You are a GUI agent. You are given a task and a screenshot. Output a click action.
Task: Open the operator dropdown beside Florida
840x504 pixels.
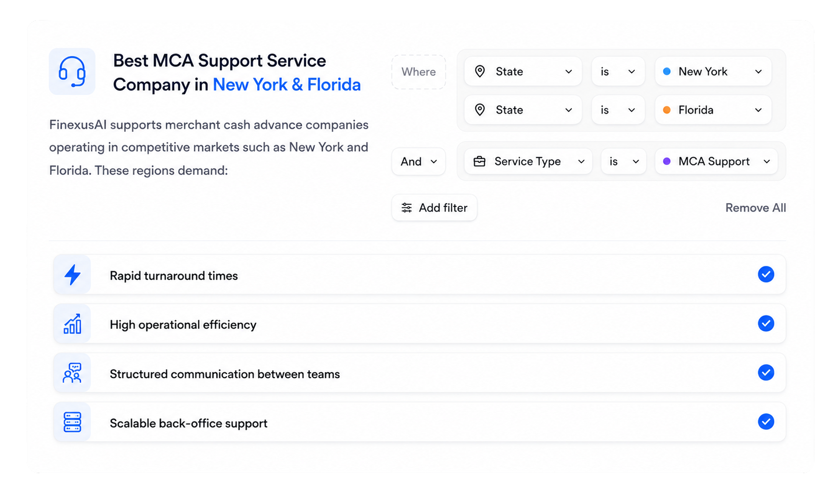tap(618, 110)
